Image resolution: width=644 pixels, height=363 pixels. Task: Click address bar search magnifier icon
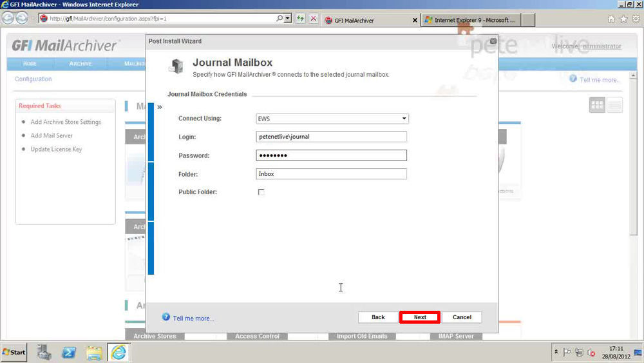(279, 19)
